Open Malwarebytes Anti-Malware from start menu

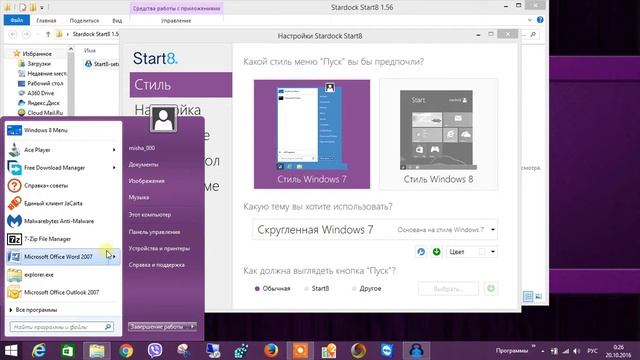63,221
